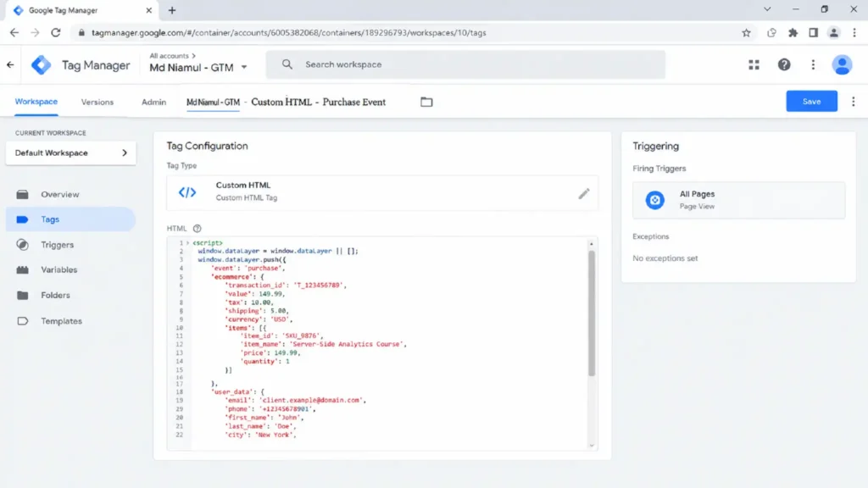The image size is (868, 488).
Task: Switch to the Admin tab
Action: click(x=153, y=102)
